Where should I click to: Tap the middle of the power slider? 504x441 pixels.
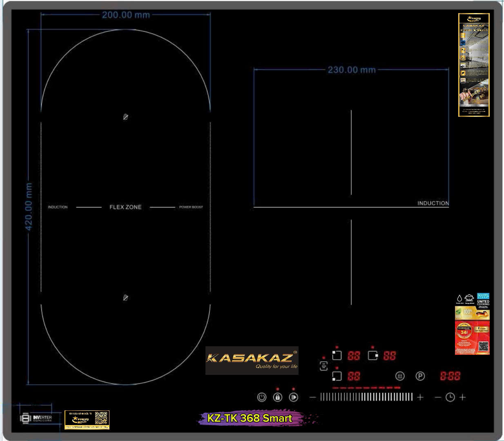pyautogui.click(x=366, y=397)
